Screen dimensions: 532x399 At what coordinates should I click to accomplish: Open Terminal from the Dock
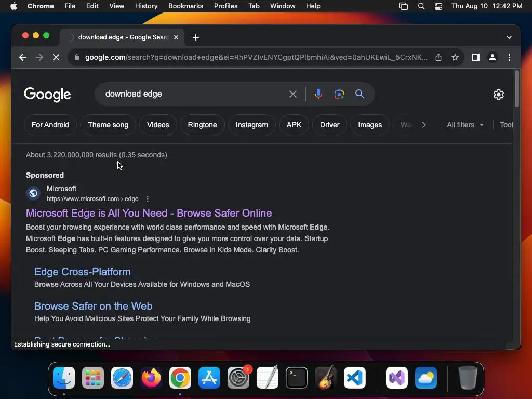(x=297, y=378)
